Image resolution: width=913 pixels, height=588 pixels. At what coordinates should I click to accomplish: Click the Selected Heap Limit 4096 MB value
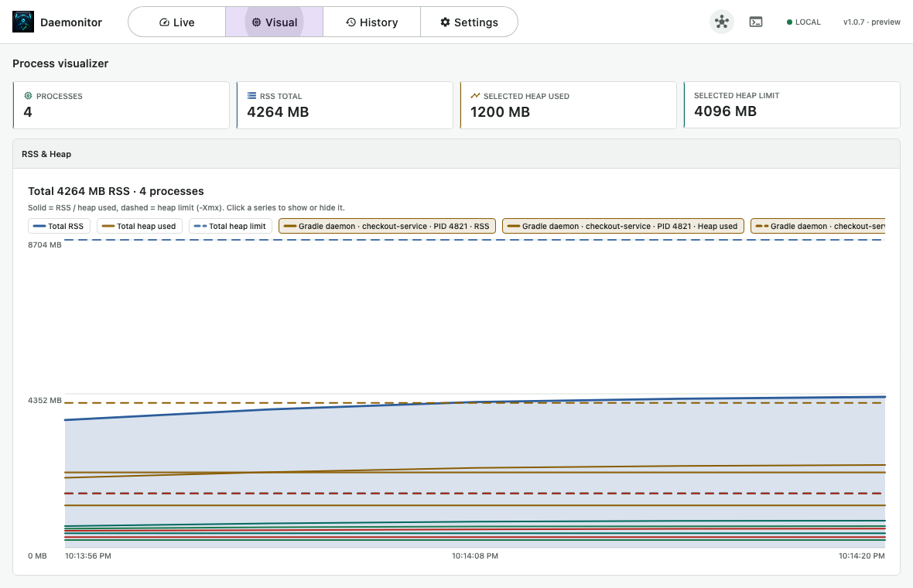(x=725, y=111)
